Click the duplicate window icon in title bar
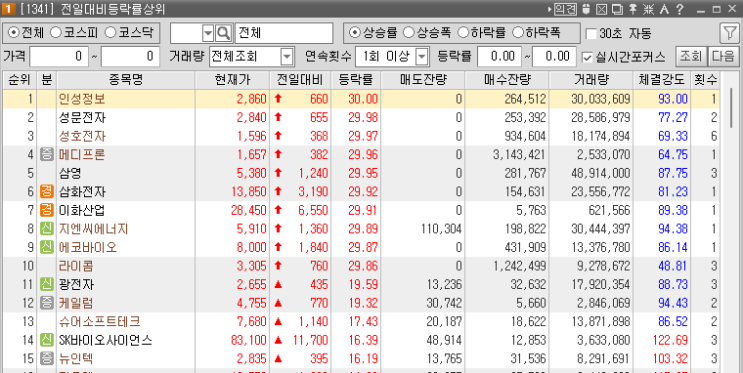 [x=617, y=9]
